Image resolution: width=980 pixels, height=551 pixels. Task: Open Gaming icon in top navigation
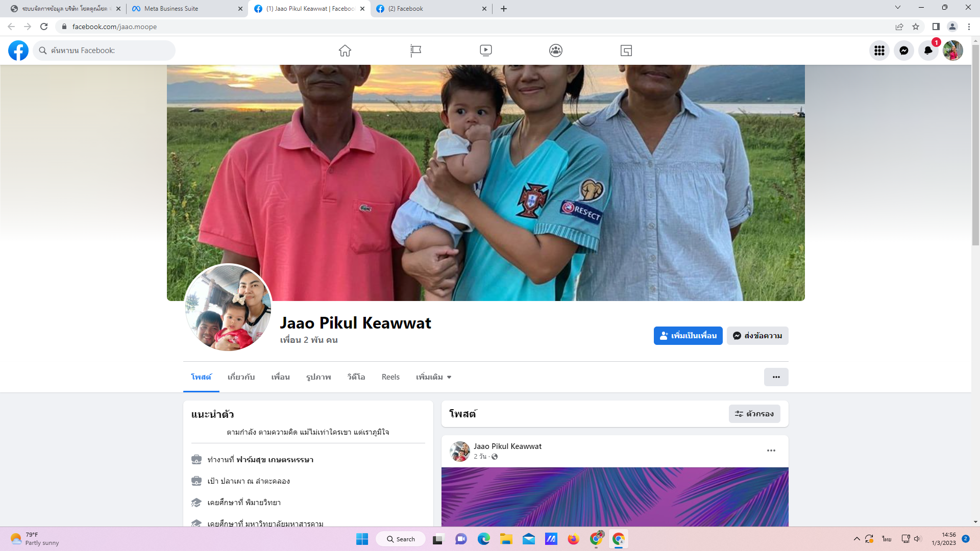tap(626, 51)
